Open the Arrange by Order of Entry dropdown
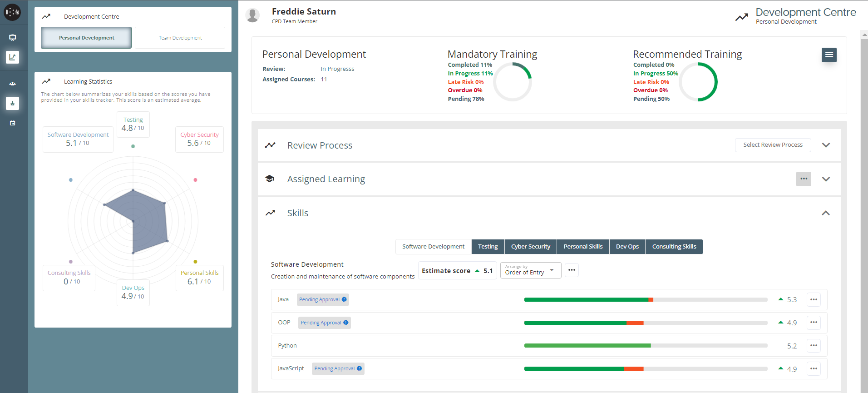 coord(530,270)
